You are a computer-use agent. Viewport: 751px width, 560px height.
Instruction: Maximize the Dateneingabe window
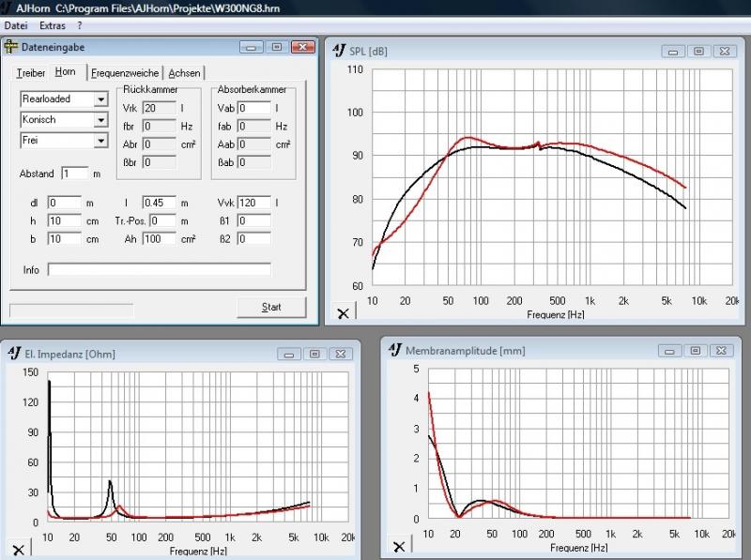pos(276,47)
